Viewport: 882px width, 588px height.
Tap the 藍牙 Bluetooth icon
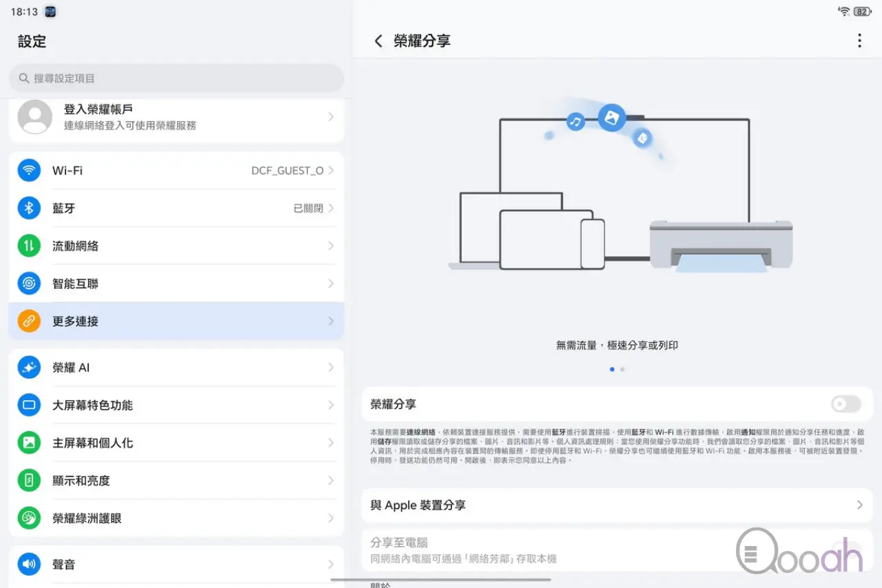(x=29, y=208)
